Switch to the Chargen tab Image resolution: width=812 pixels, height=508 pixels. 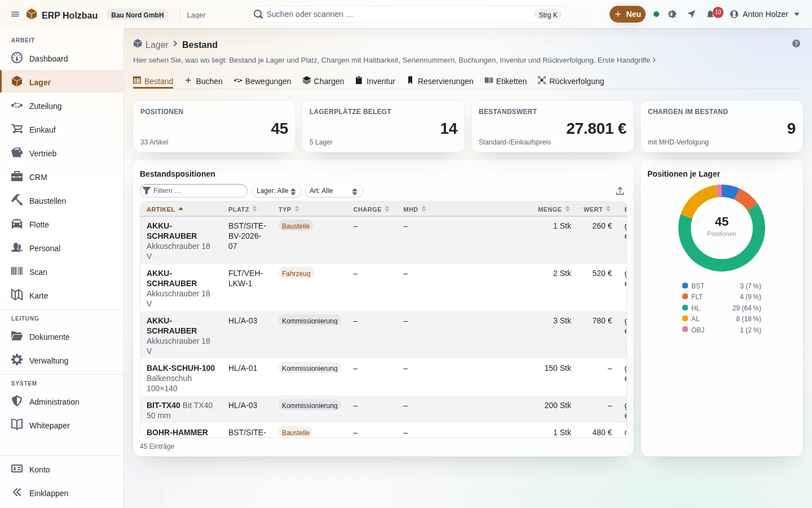(323, 81)
